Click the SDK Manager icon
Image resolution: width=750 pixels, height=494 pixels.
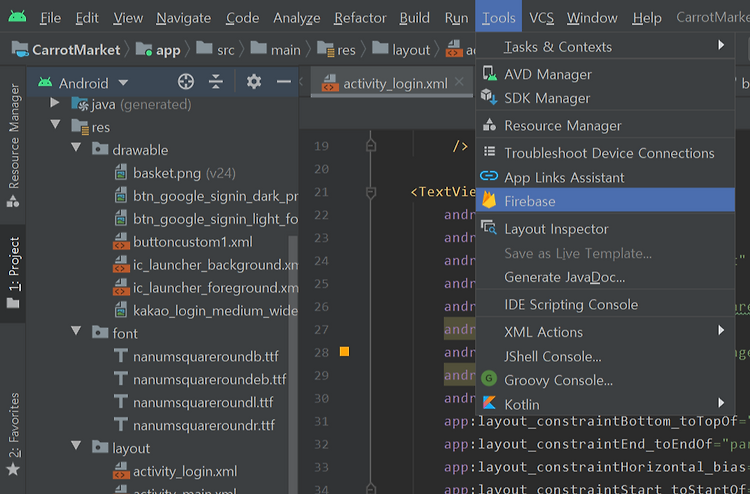pos(489,98)
